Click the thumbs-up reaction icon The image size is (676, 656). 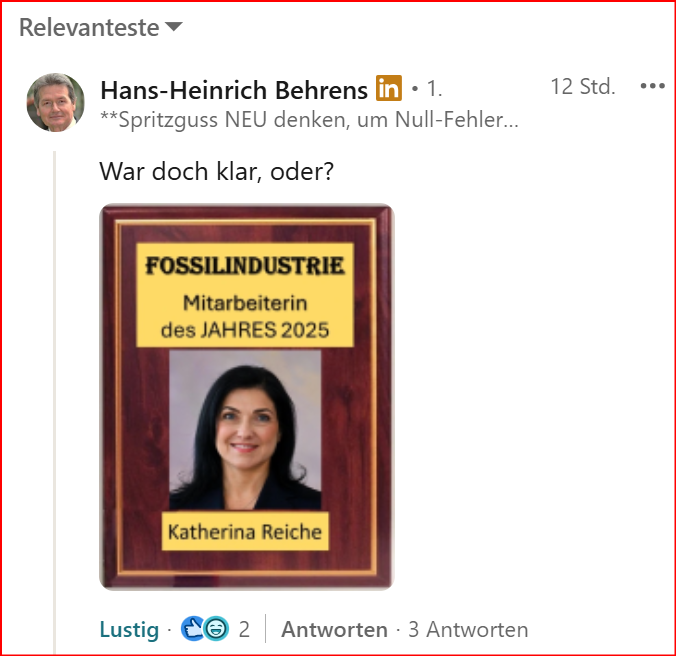point(192,628)
